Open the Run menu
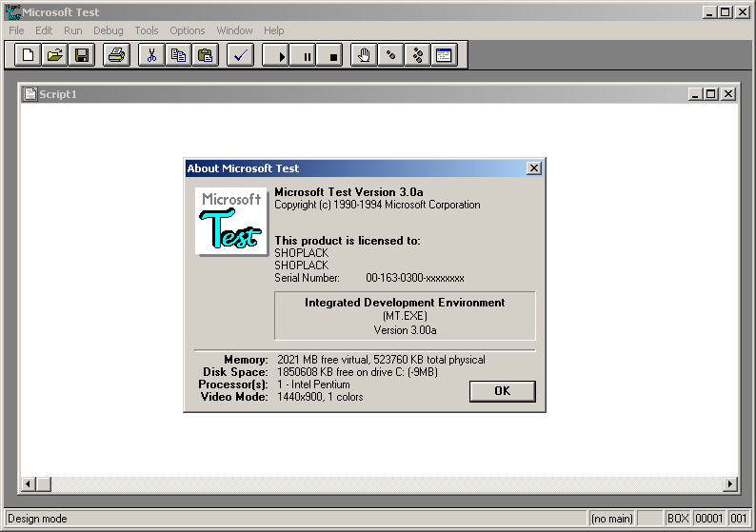Image resolution: width=756 pixels, height=532 pixels. tap(73, 30)
